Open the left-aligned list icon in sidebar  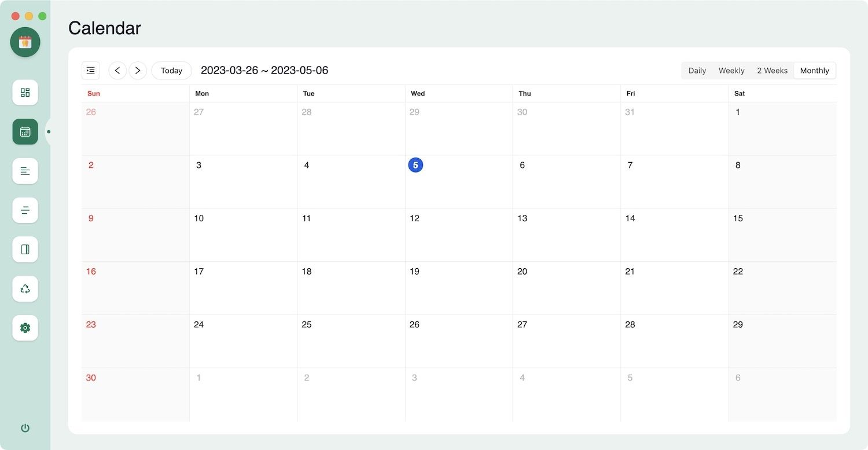point(25,171)
